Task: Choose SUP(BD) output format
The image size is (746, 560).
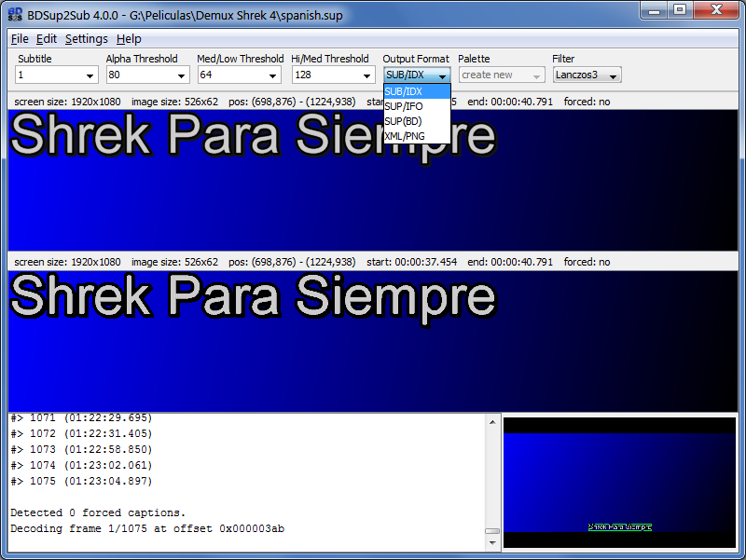Action: point(417,121)
